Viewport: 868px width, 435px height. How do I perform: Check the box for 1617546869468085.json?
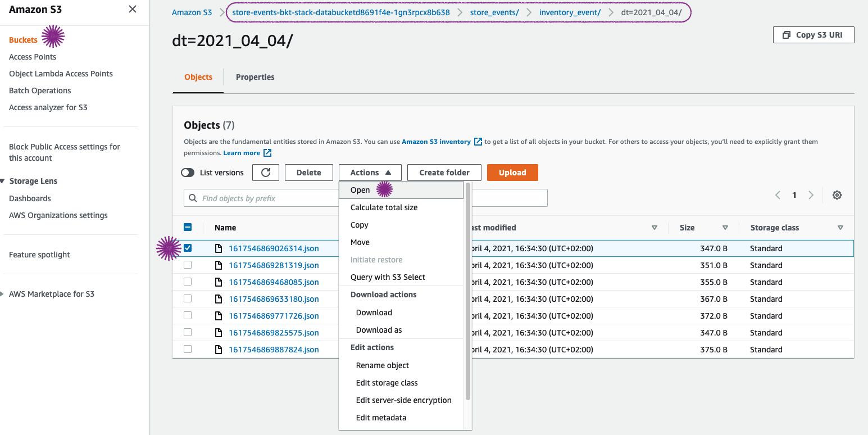pos(188,282)
